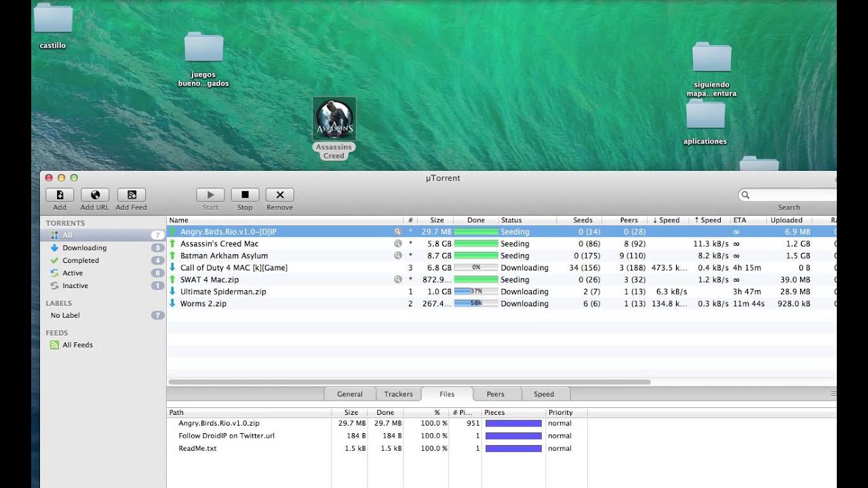Switch to the Speed tab
This screenshot has height=488, width=868.
pos(544,394)
